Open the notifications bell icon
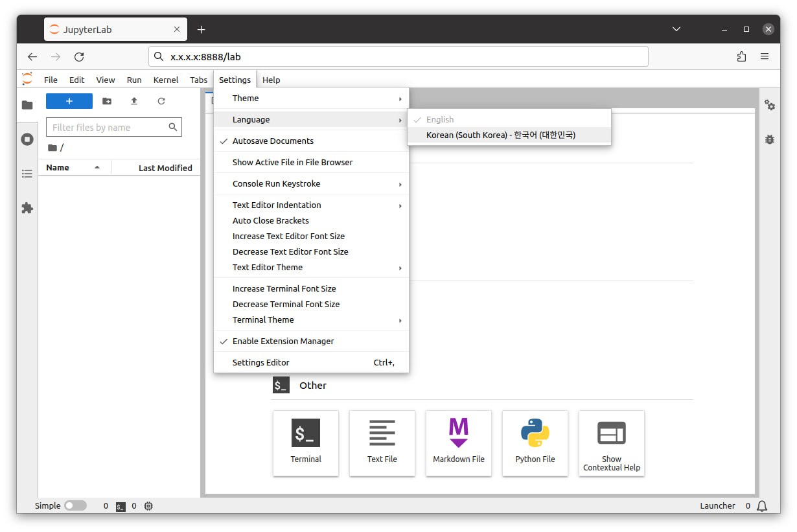This screenshot has height=532, width=797. (x=762, y=506)
